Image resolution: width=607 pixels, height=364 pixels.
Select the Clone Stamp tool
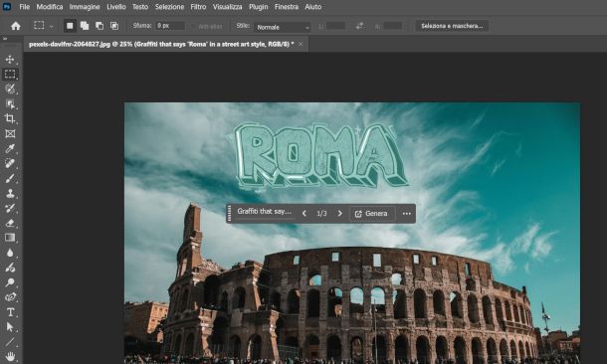click(x=10, y=193)
